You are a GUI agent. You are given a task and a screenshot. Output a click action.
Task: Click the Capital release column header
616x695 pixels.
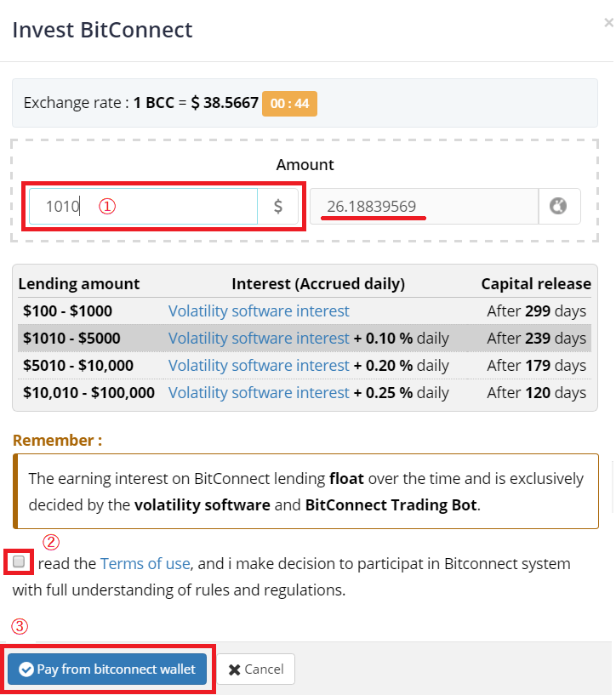pos(536,284)
